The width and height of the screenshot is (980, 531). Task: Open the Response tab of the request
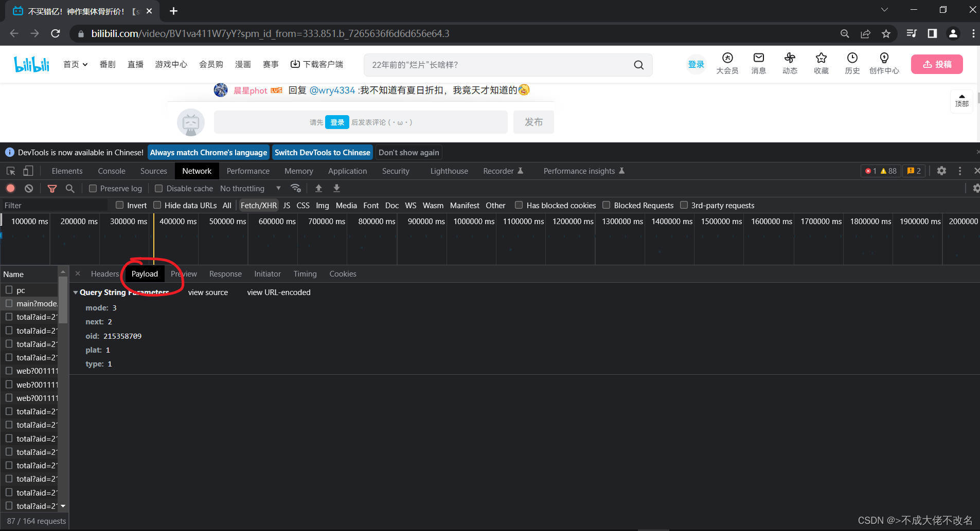point(225,274)
